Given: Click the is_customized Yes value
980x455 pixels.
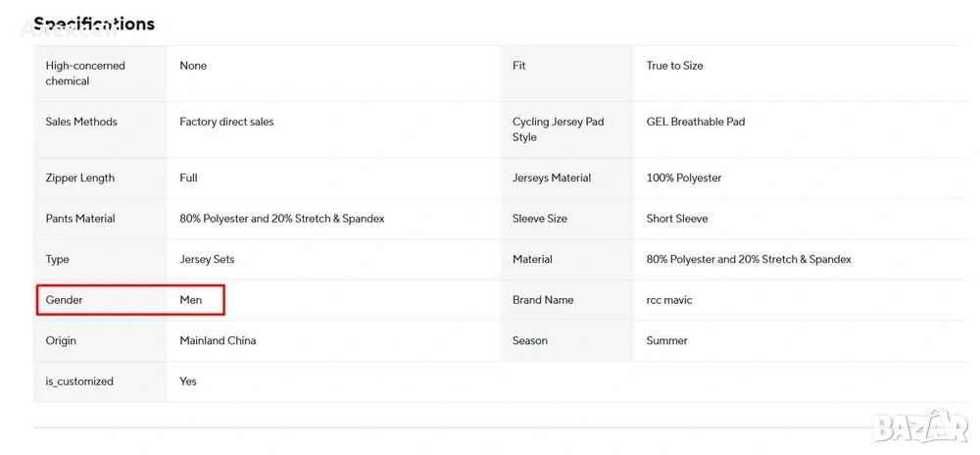Looking at the screenshot, I should click(188, 381).
